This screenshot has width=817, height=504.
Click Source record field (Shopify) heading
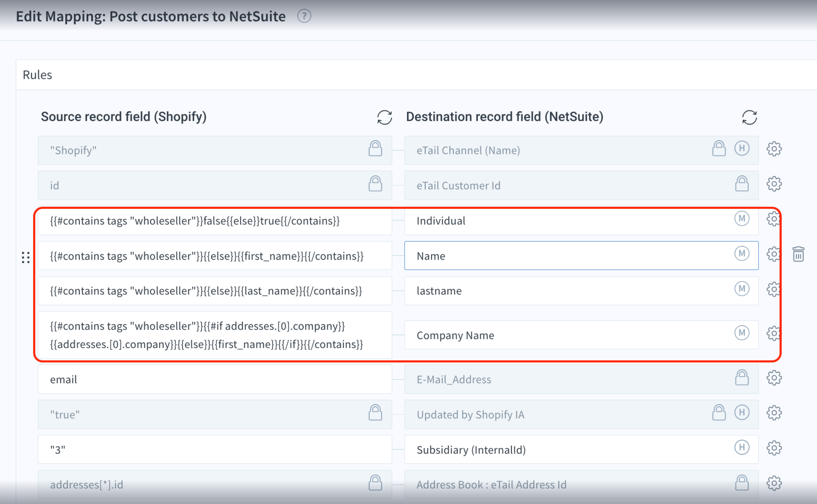pyautogui.click(x=124, y=117)
